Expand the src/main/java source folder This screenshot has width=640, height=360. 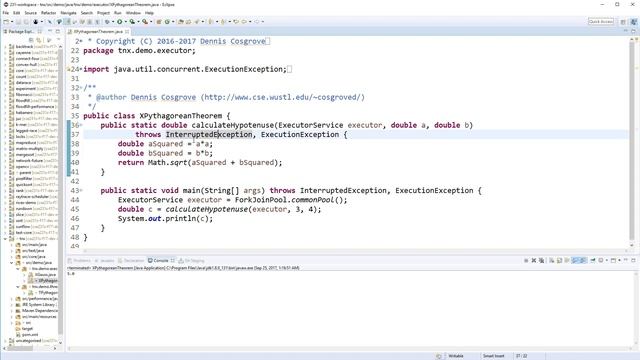(12, 245)
